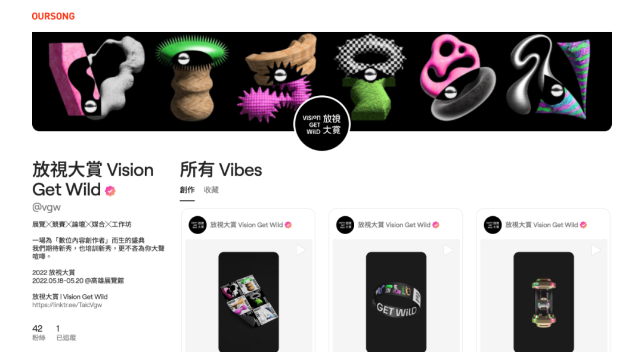
Task: Click the verified badge beside the profile name
Action: pyautogui.click(x=110, y=191)
